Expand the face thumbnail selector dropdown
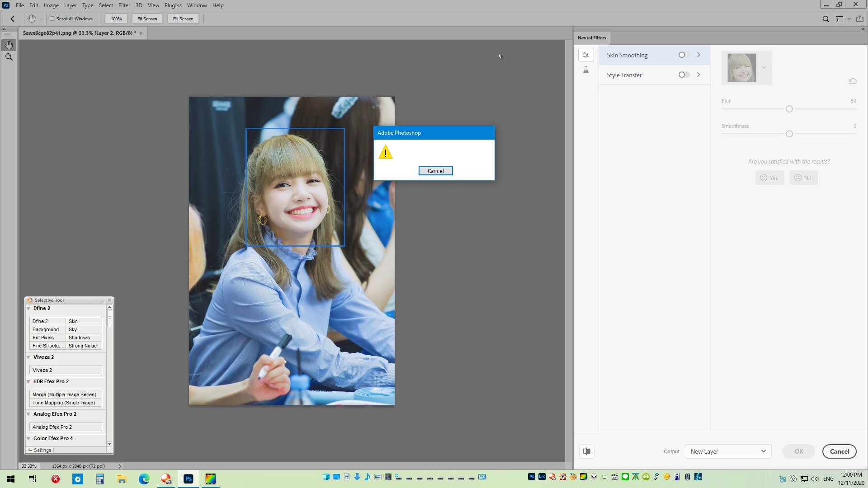The height and width of the screenshot is (488, 868). [764, 67]
